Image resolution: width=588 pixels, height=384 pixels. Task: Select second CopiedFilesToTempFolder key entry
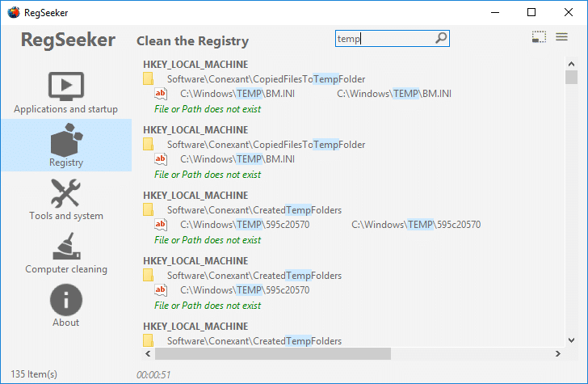coord(266,145)
